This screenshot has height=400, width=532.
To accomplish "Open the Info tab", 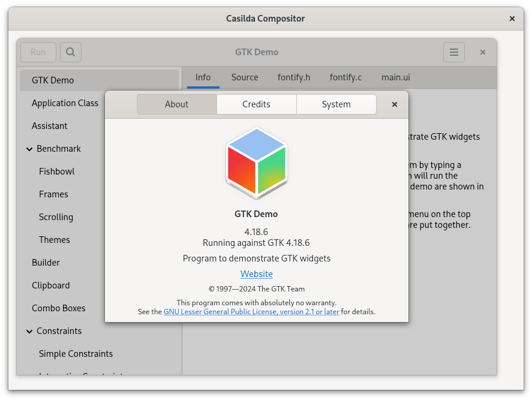I will tap(203, 77).
